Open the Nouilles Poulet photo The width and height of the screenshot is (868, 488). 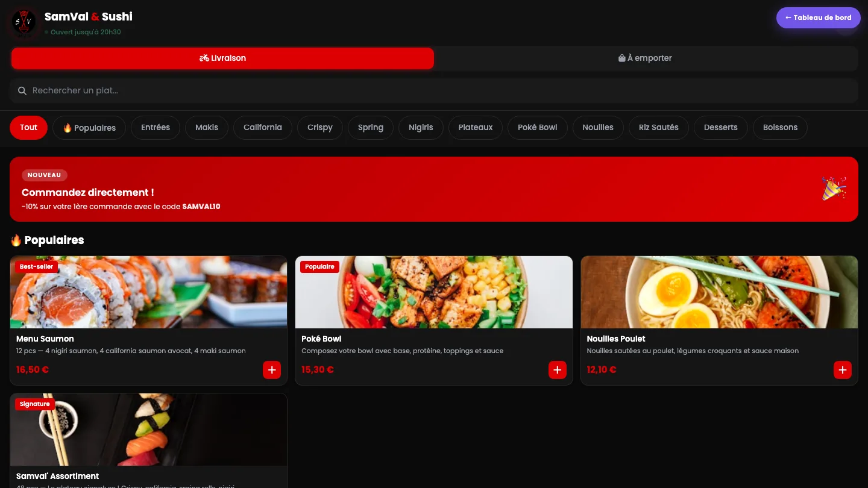[x=719, y=292]
